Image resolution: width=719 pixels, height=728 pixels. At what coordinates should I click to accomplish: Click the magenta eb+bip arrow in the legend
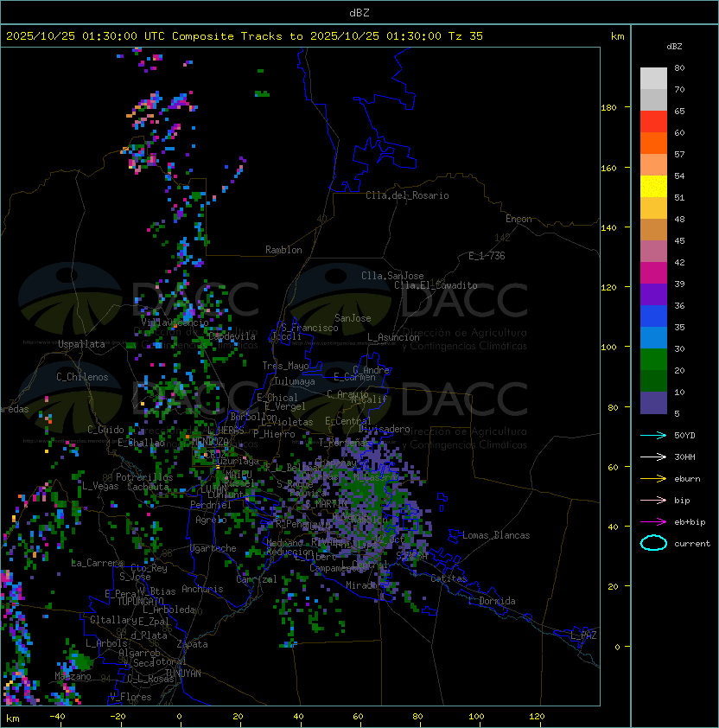(x=653, y=522)
